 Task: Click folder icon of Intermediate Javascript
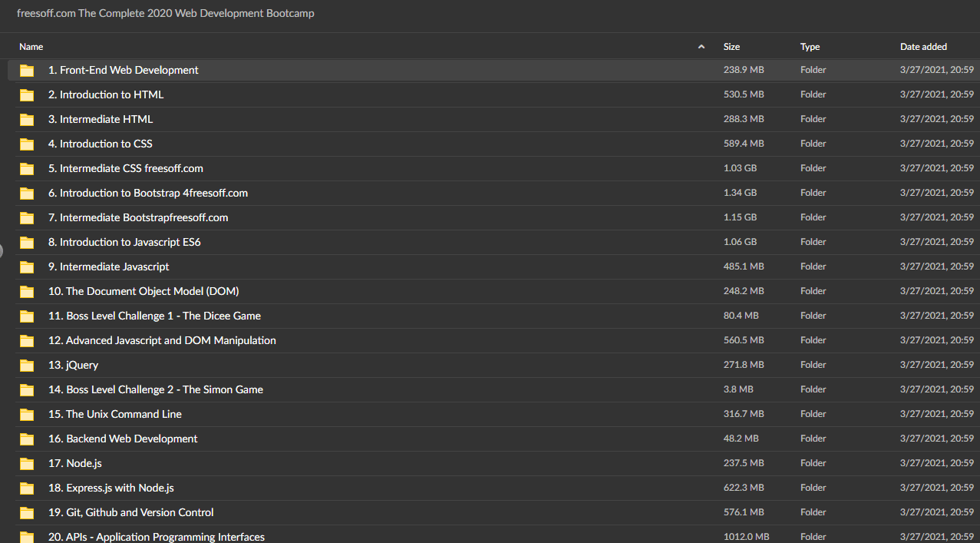28,267
